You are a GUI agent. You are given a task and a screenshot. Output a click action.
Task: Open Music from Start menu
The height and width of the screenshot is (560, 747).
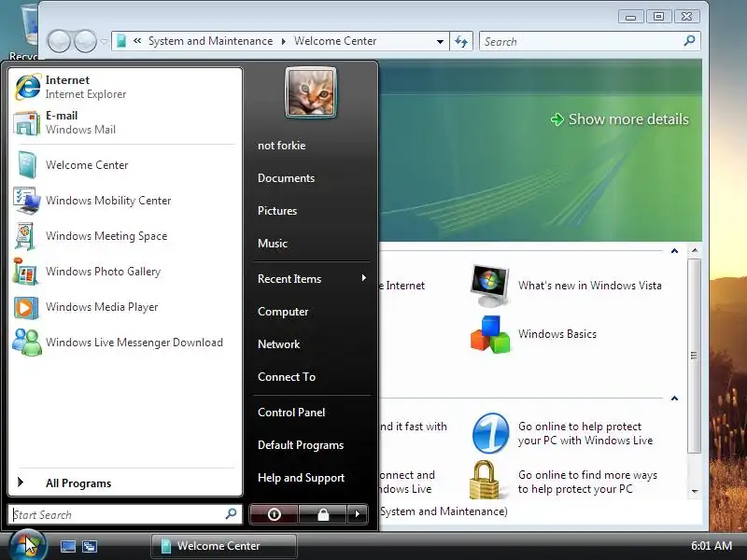point(273,244)
